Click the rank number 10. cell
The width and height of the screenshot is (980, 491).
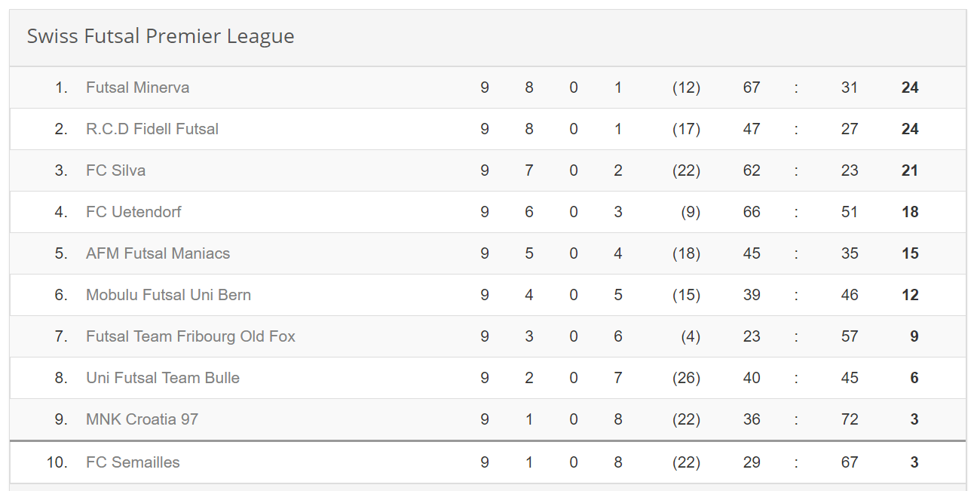point(57,462)
